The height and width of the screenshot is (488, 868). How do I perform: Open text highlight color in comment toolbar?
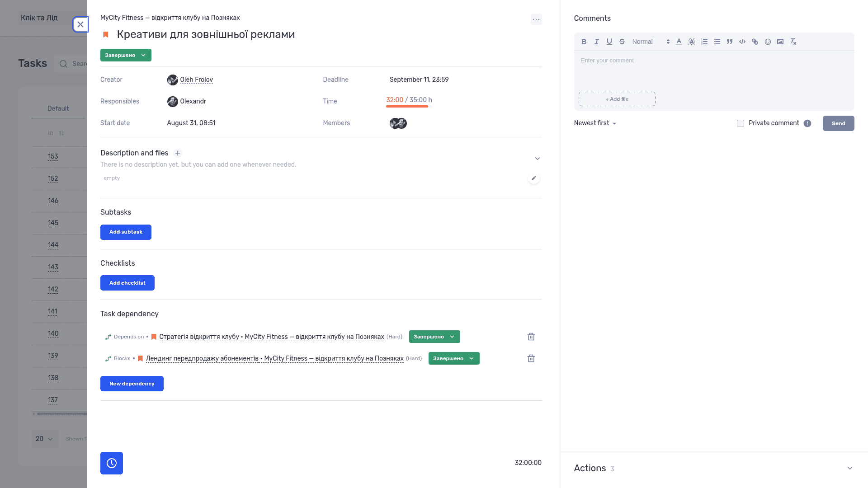(691, 42)
